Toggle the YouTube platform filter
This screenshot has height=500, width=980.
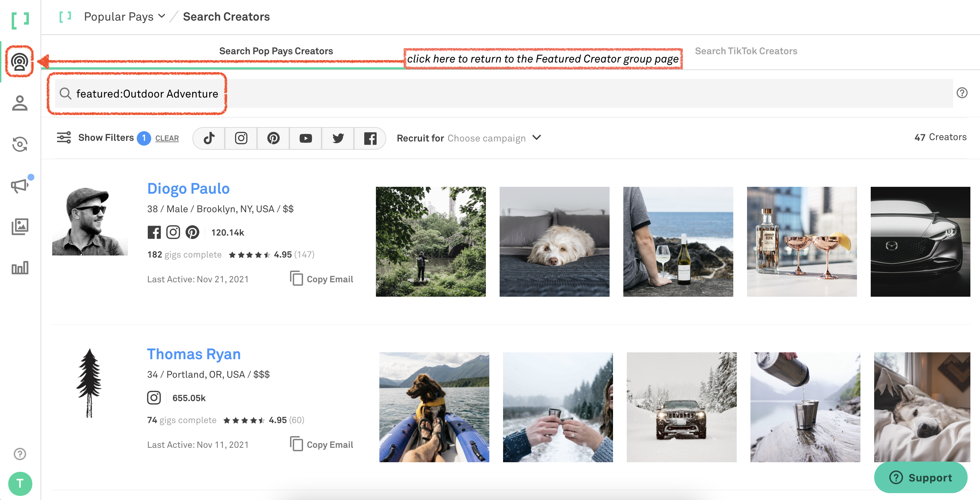305,138
